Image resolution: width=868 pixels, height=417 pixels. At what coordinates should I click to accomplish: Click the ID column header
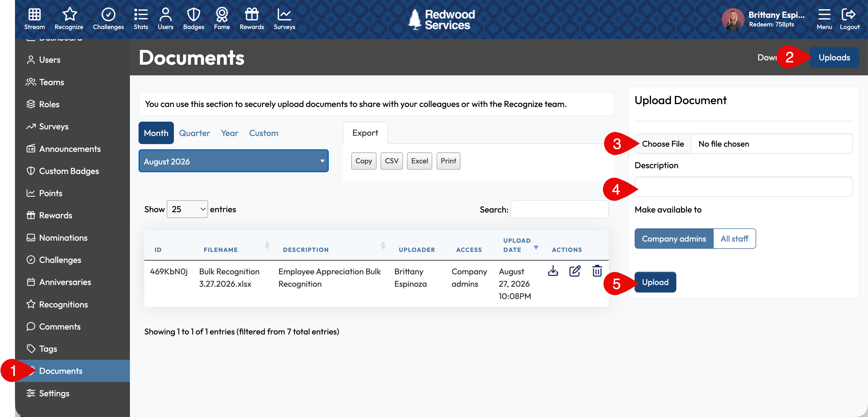point(158,250)
